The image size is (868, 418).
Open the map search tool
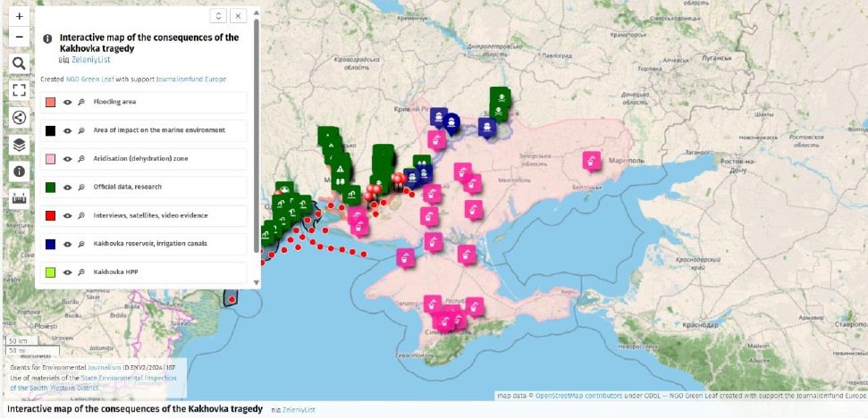pyautogui.click(x=19, y=63)
